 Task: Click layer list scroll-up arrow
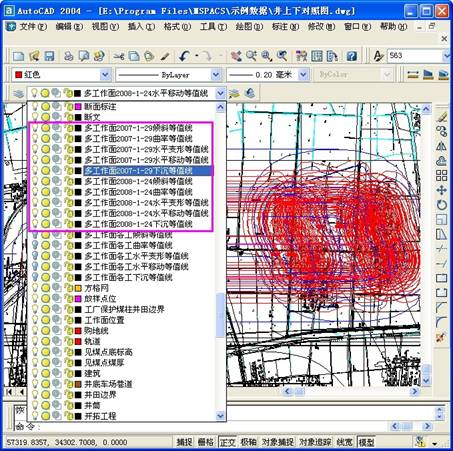220,107
